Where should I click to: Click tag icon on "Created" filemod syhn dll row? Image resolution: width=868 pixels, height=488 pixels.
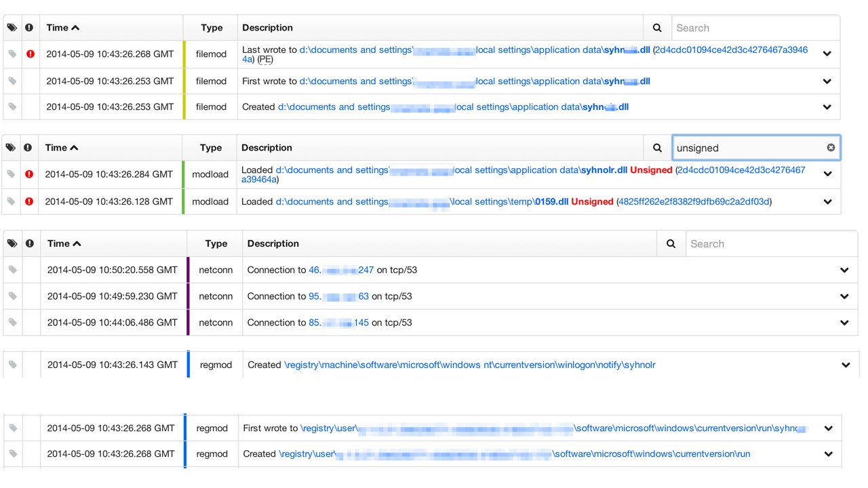tap(12, 107)
